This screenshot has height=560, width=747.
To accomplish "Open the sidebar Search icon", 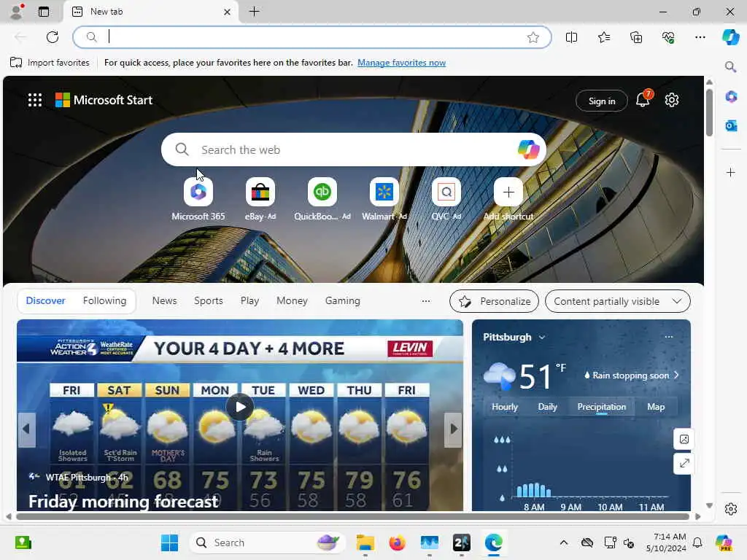I will pyautogui.click(x=731, y=66).
